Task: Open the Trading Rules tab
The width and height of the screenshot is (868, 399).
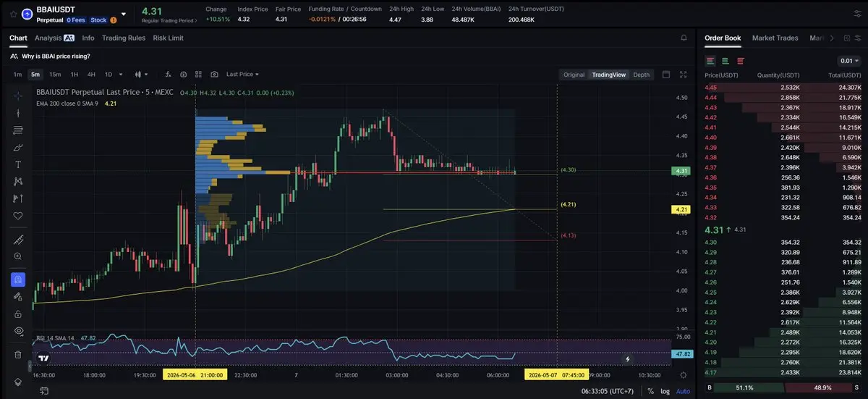Action: click(x=124, y=38)
